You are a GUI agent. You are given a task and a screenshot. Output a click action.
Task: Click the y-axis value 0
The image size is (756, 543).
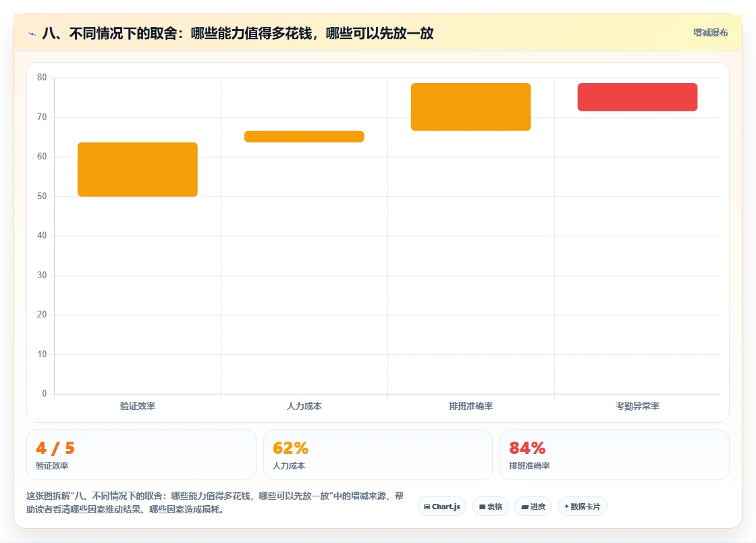tap(45, 394)
